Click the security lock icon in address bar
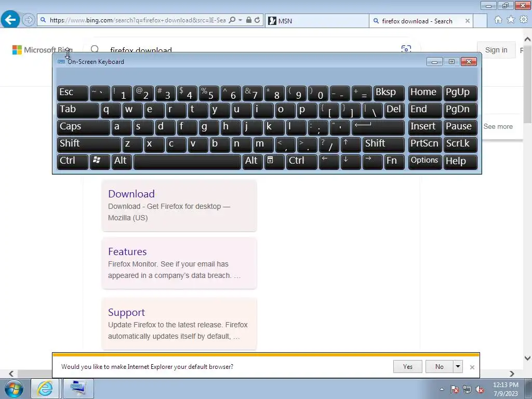Image resolution: width=532 pixels, height=399 pixels. (x=249, y=20)
